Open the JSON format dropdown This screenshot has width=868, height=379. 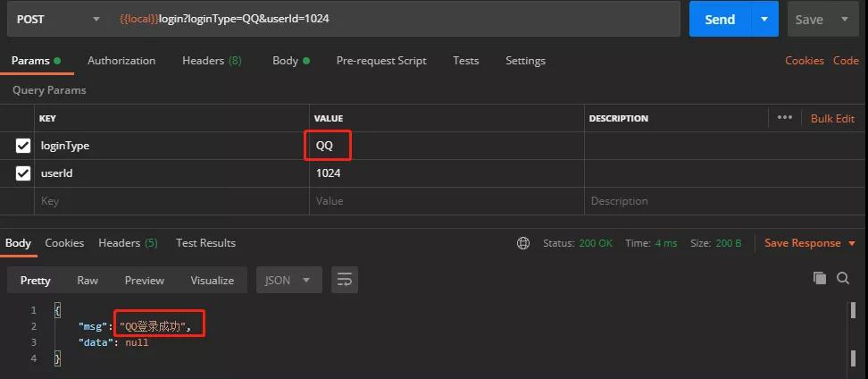click(x=288, y=280)
